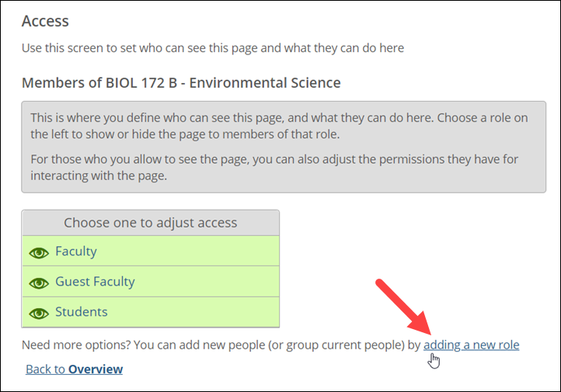Click the 'Members of BIOL 172 B' heading
The image size is (561, 392).
[x=181, y=83]
